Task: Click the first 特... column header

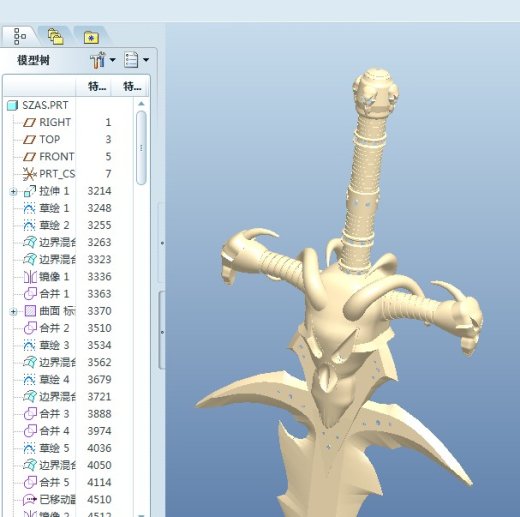Action: pos(97,87)
